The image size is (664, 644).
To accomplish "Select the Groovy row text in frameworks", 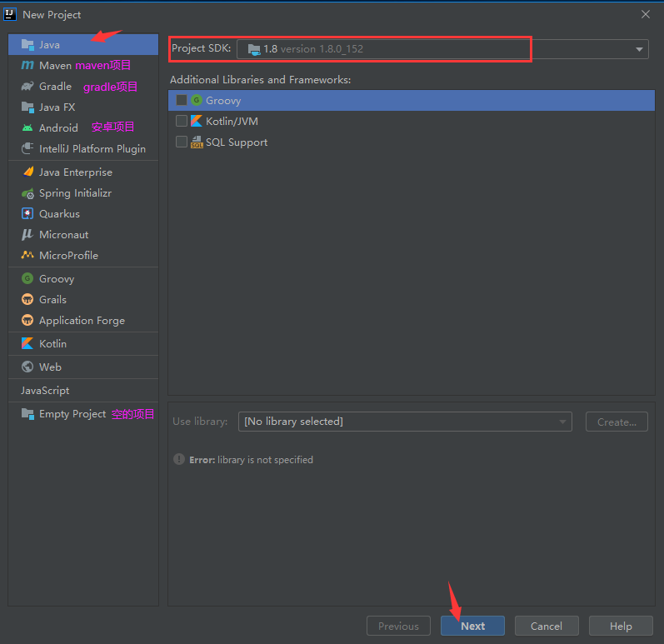I will point(223,100).
